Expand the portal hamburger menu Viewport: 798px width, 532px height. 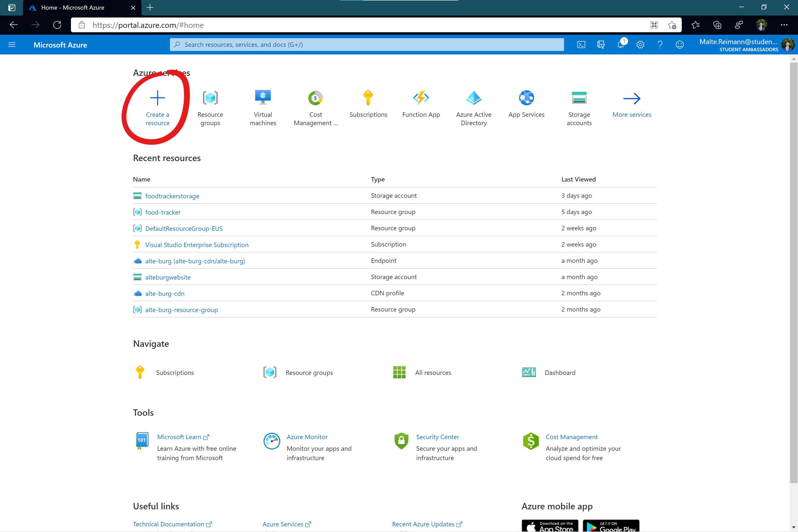(x=12, y=44)
